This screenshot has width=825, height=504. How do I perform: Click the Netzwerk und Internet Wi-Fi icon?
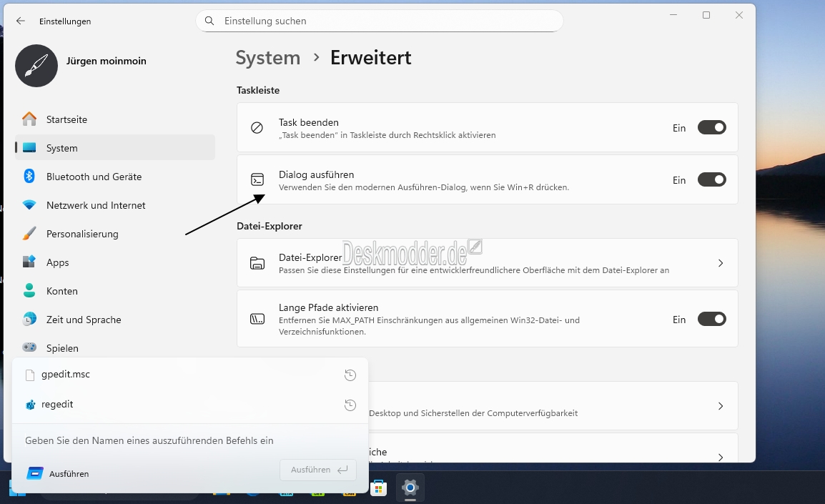(29, 205)
